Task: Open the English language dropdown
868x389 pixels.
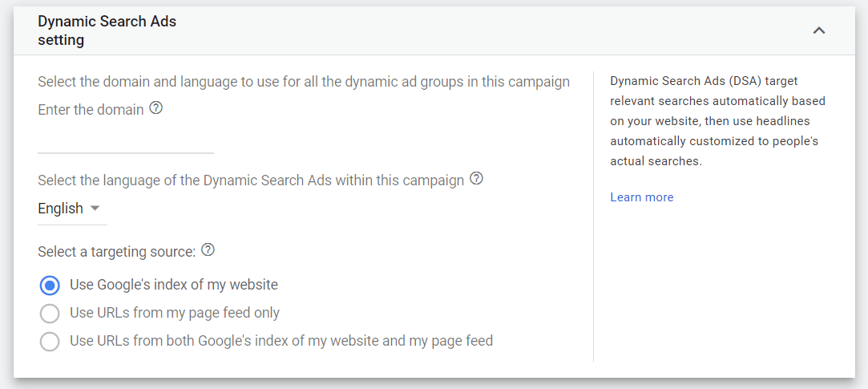Action: (72, 209)
